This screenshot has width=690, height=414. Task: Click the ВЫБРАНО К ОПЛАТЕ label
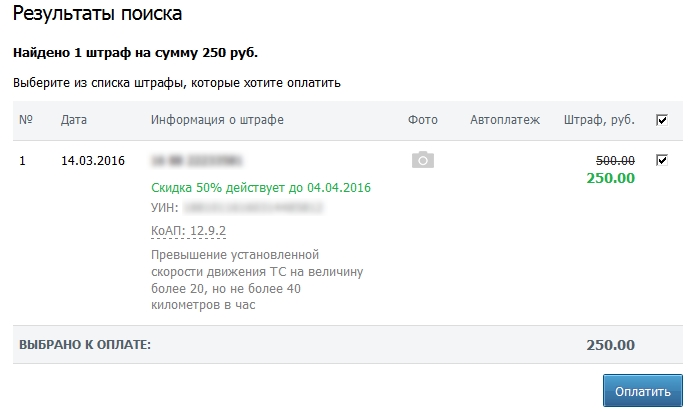tap(85, 345)
